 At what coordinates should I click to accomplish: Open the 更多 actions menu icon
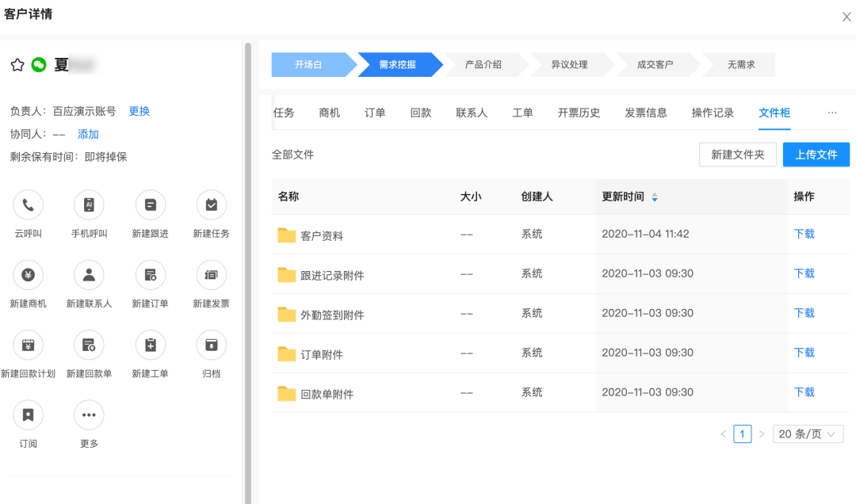pos(89,415)
